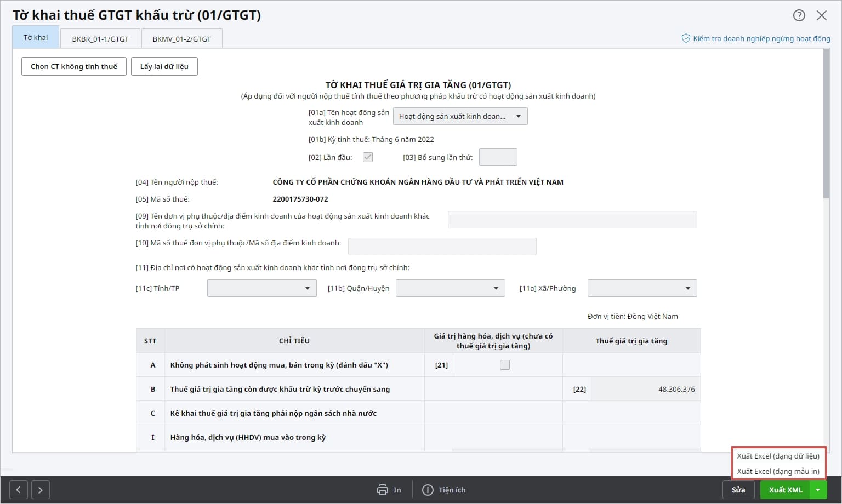This screenshot has height=504, width=842.
Task: Expand the [11b] Quận/Huyện dropdown
Action: click(451, 288)
